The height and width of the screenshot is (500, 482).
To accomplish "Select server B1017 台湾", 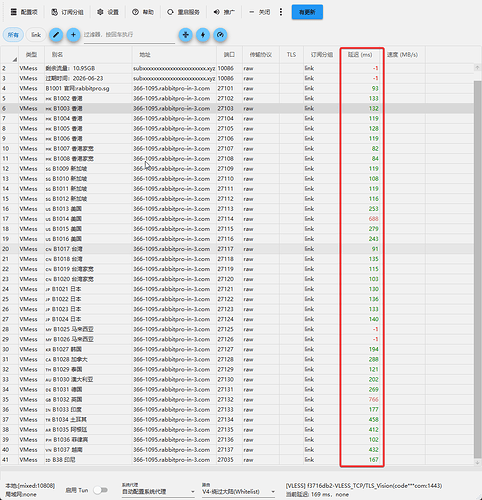I will [x=237, y=249].
